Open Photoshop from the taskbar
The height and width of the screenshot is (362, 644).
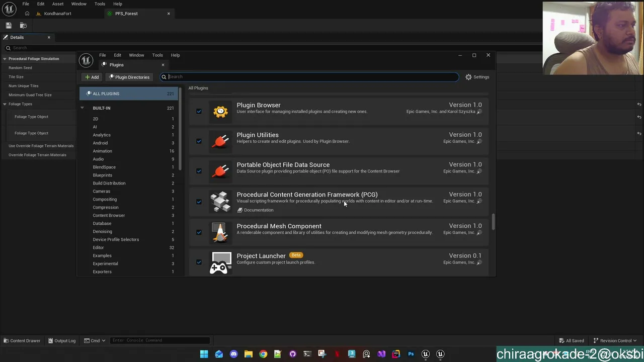point(411,354)
